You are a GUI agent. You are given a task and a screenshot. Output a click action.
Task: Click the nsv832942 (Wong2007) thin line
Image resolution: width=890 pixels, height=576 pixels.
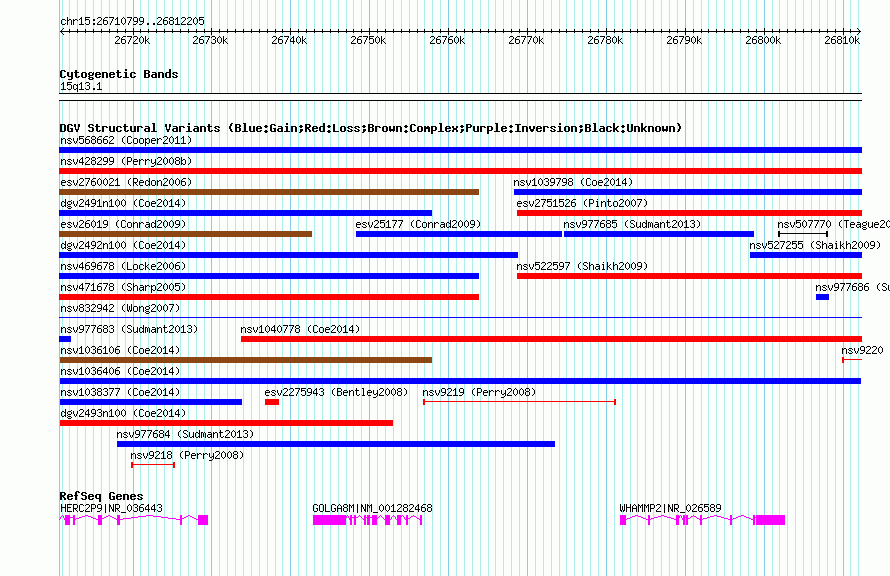pyautogui.click(x=460, y=318)
